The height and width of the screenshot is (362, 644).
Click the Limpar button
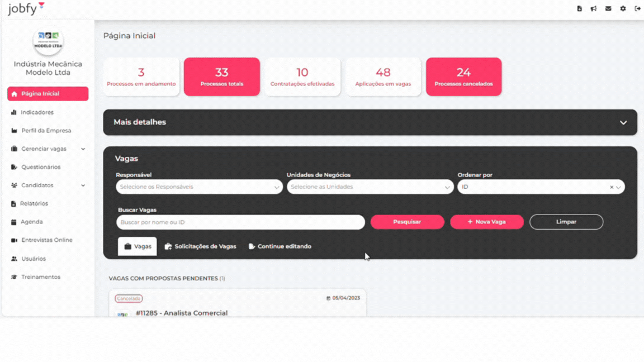(x=566, y=222)
